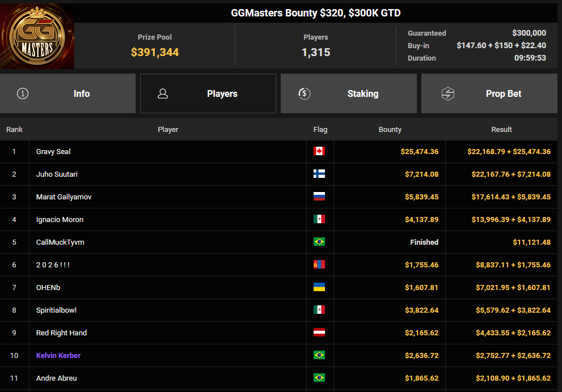The height and width of the screenshot is (392, 562).
Task: Click the GG Masters logo
Action: click(x=37, y=36)
